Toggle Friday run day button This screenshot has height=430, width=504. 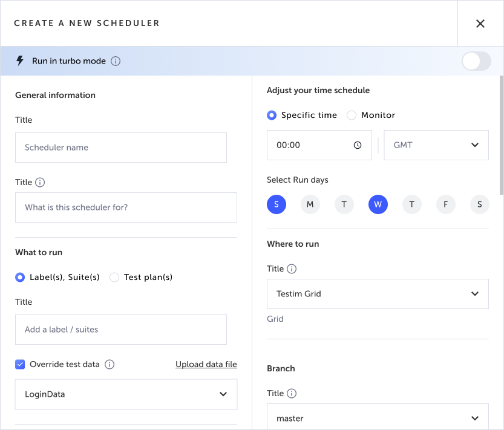point(446,204)
